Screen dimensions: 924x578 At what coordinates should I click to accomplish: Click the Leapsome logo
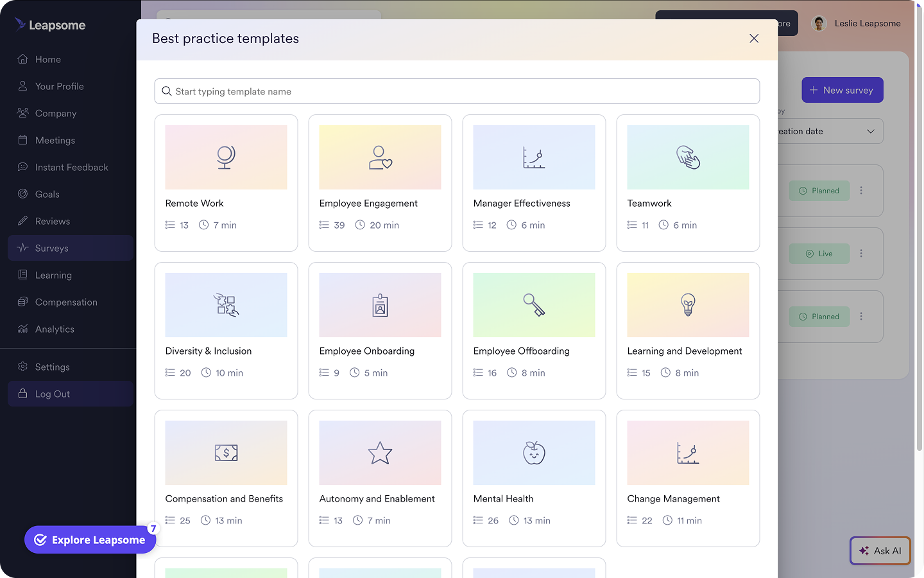[50, 25]
